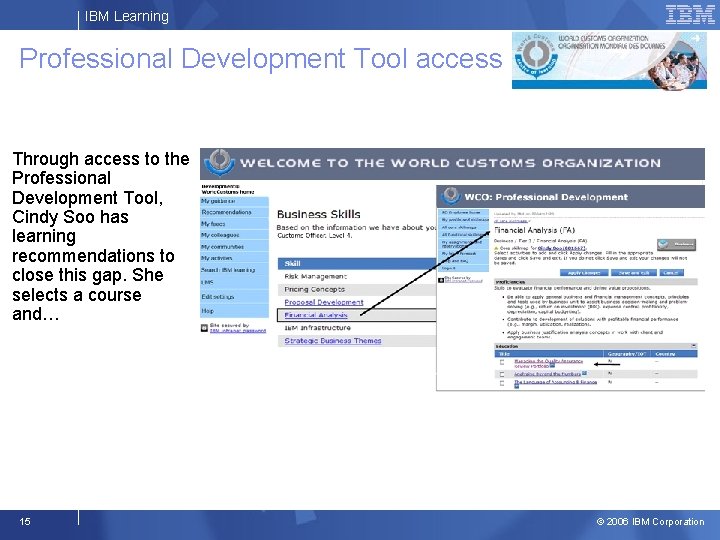Screen dimensions: 720x540
Task: Click the warning triangle icon above the instructions
Action: coord(496,248)
